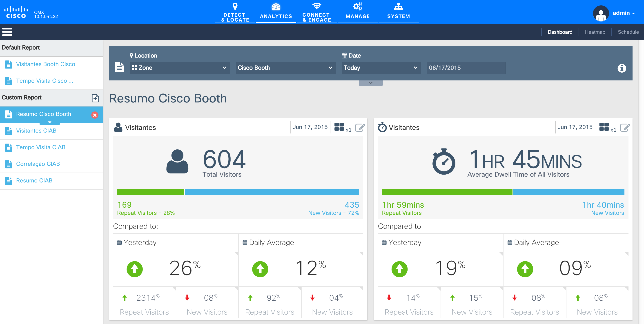Click the large visitor person icon
This screenshot has height=324, width=644.
177,162
